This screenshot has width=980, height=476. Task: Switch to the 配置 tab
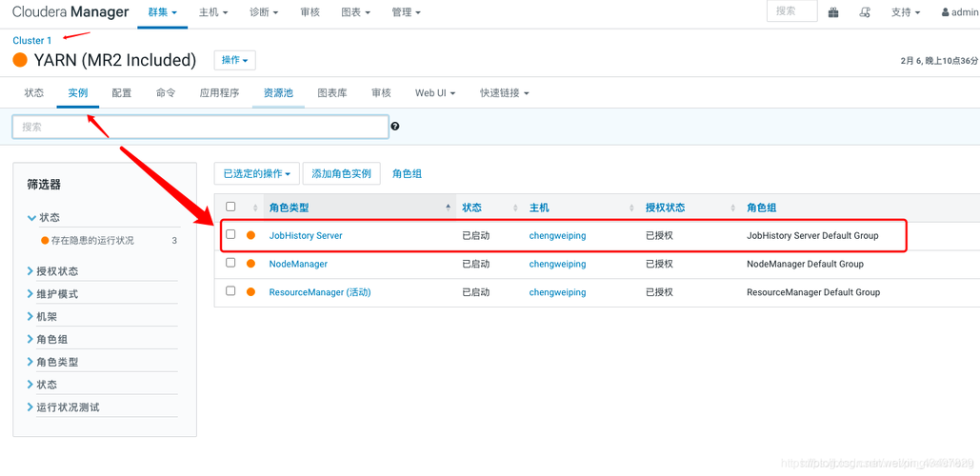[122, 93]
